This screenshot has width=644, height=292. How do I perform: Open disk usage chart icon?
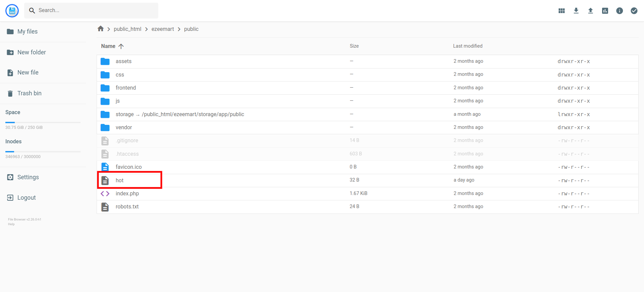[605, 11]
